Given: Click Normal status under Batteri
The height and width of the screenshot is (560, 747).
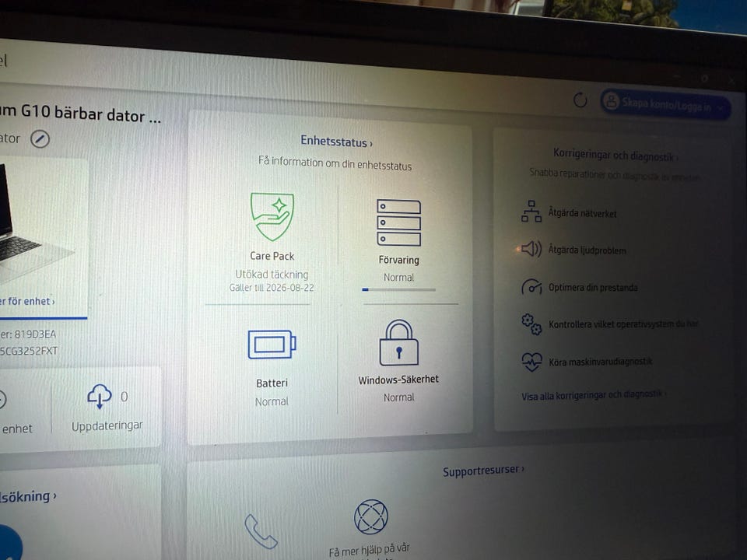Looking at the screenshot, I should (272, 401).
